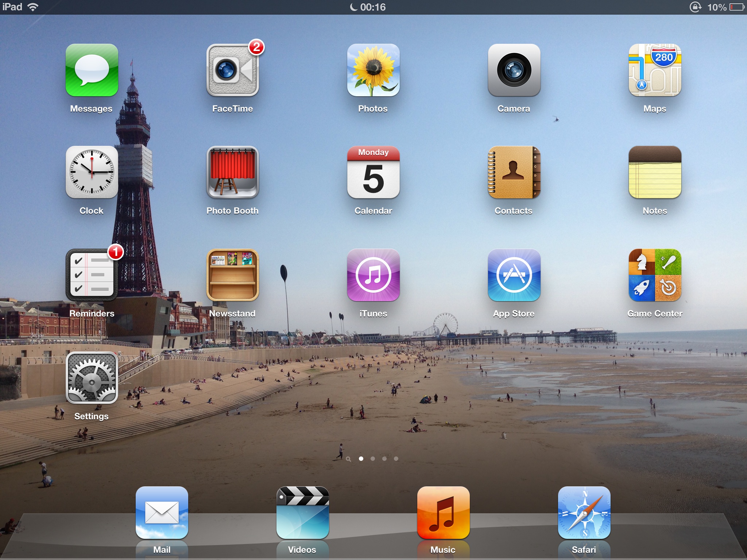Launch Music from the dock
This screenshot has width=747, height=560.
tap(443, 513)
